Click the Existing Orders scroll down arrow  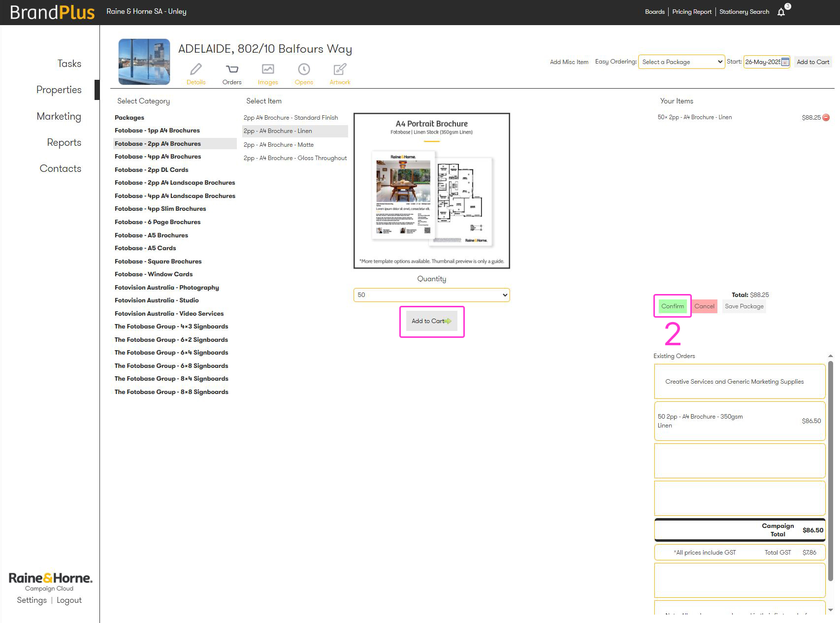coord(831,610)
